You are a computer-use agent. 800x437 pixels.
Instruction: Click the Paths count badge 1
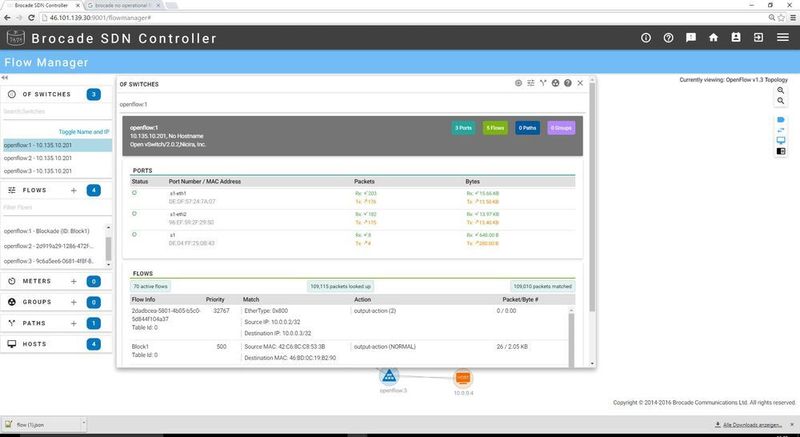pos(93,323)
